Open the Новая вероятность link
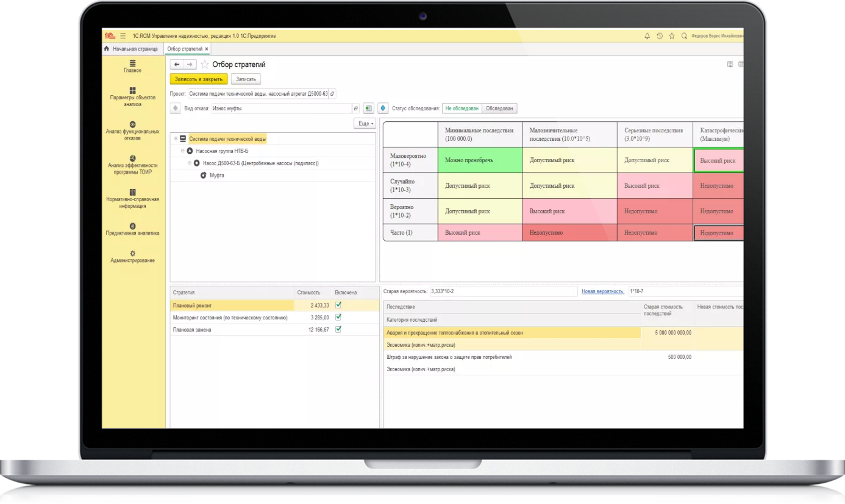 (x=602, y=291)
